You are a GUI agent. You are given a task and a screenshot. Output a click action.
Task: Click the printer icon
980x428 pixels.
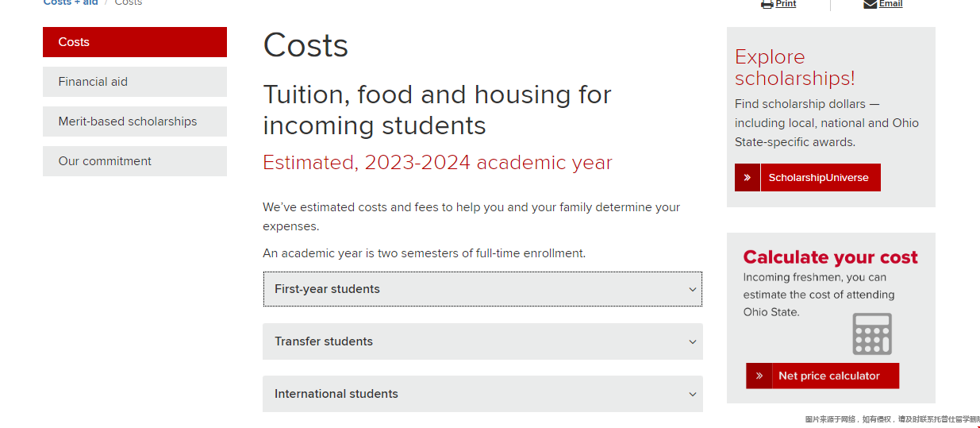coord(767,4)
